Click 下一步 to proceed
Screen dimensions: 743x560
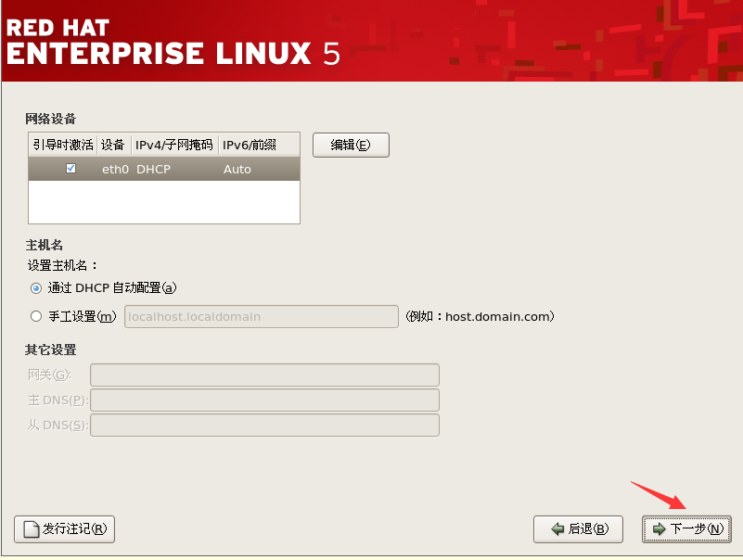pyautogui.click(x=686, y=528)
